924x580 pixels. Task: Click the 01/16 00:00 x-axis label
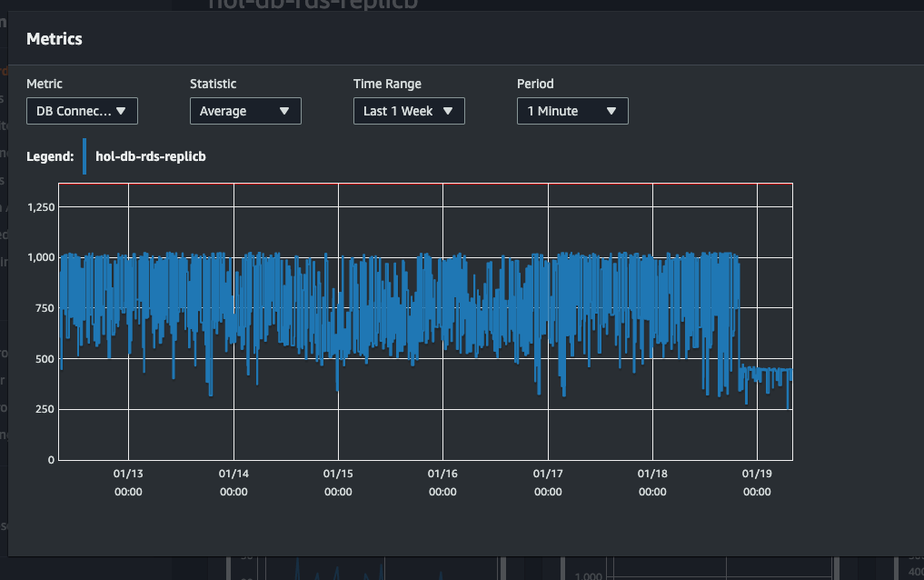[x=442, y=483]
